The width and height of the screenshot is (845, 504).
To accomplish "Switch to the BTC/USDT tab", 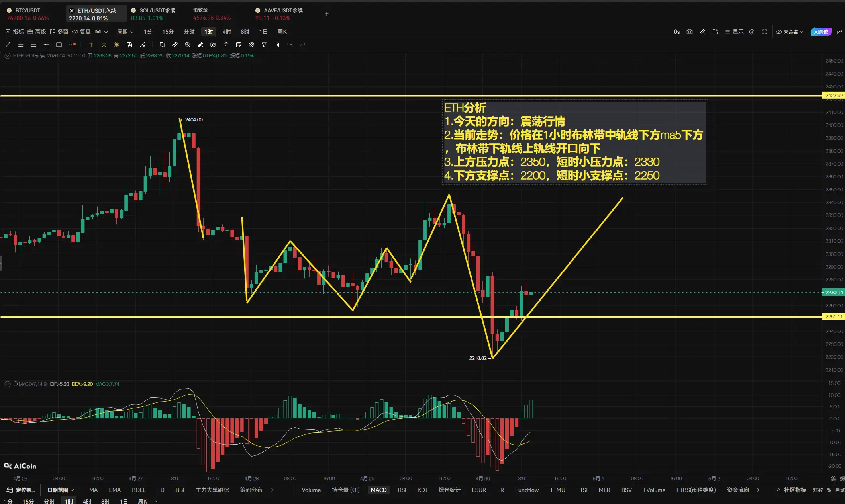I will 27,14.
